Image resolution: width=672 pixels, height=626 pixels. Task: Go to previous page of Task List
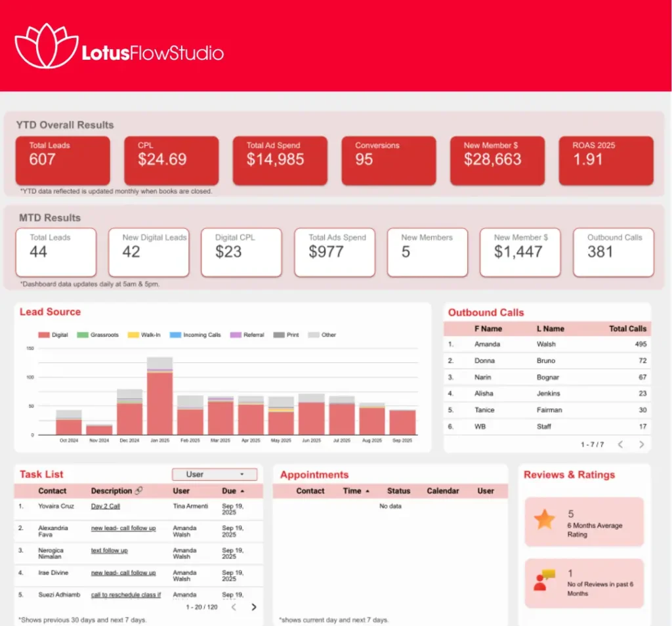[234, 607]
